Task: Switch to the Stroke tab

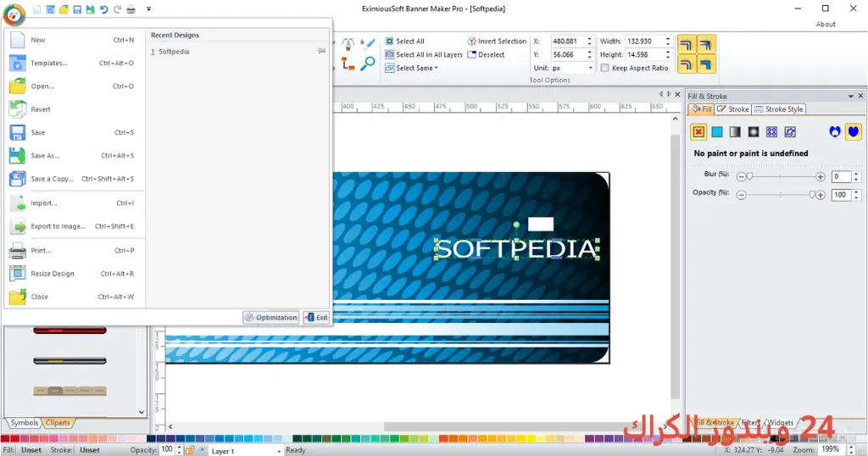Action: tap(733, 109)
